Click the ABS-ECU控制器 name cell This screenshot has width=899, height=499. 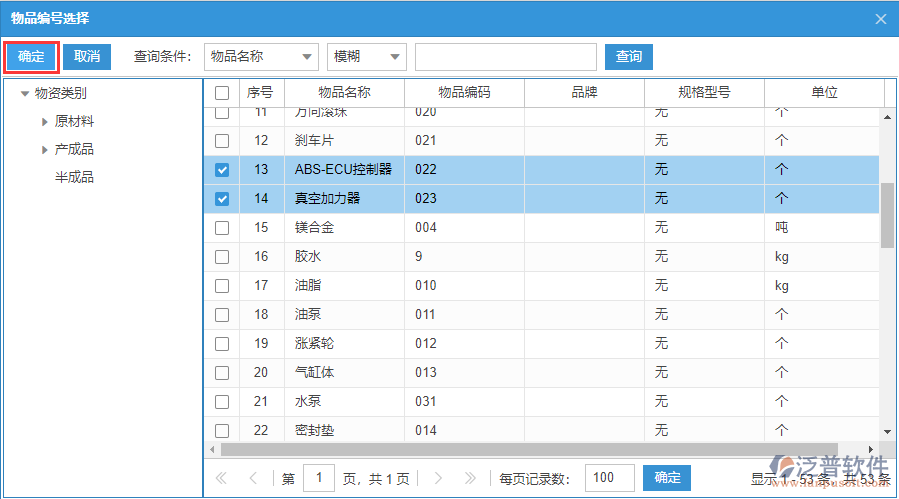(345, 170)
